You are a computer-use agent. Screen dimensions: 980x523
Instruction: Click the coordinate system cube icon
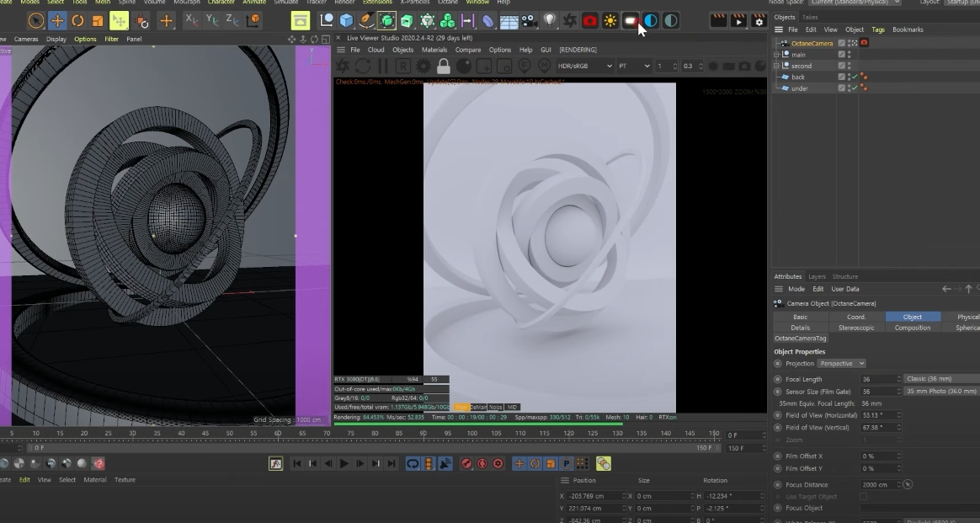pos(253,20)
